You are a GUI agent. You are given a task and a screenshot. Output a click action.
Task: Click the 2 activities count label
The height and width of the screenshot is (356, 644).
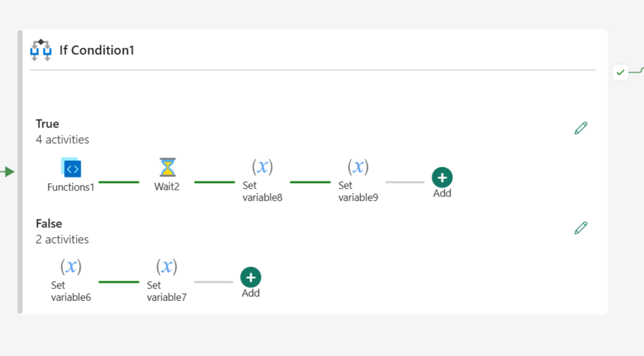coord(62,240)
